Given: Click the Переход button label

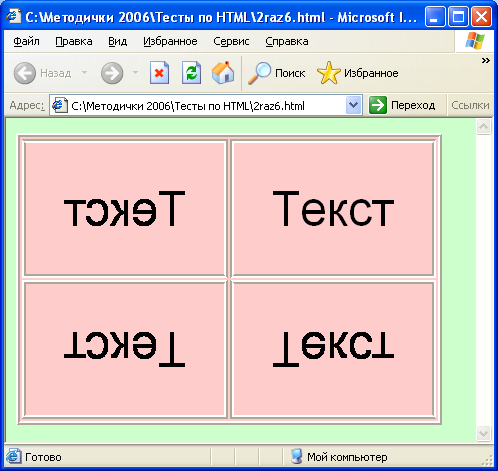Looking at the screenshot, I should pyautogui.click(x=413, y=105).
